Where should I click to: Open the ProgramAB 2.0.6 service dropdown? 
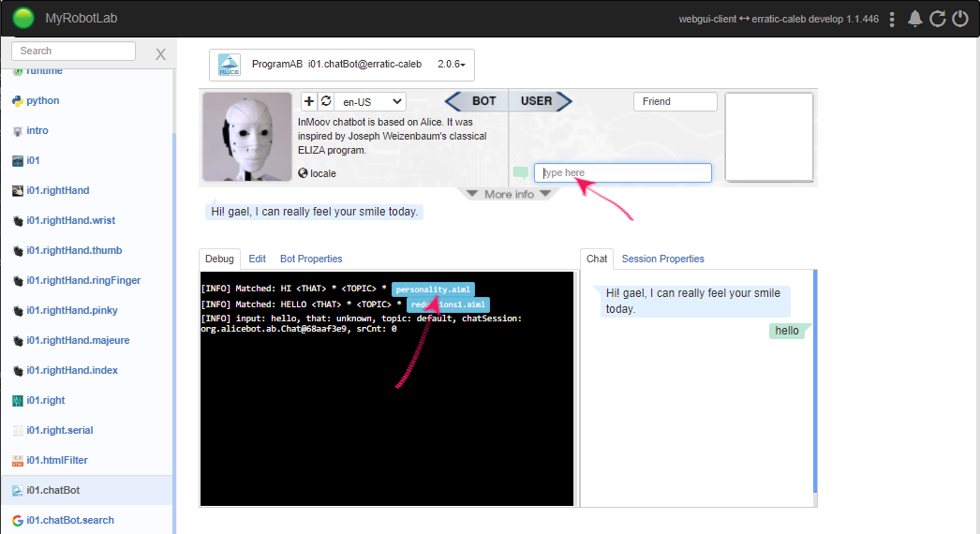[342, 65]
